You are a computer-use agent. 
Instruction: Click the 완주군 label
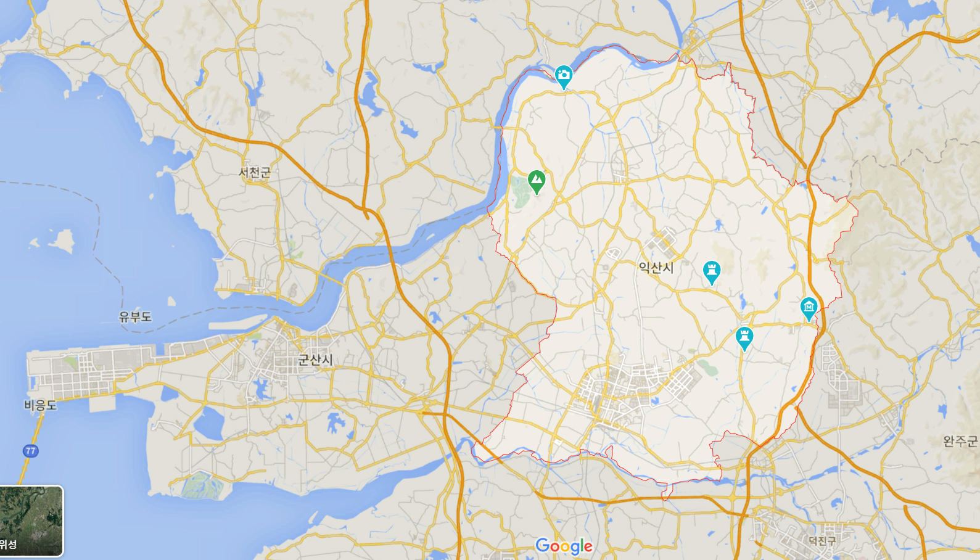click(x=960, y=441)
